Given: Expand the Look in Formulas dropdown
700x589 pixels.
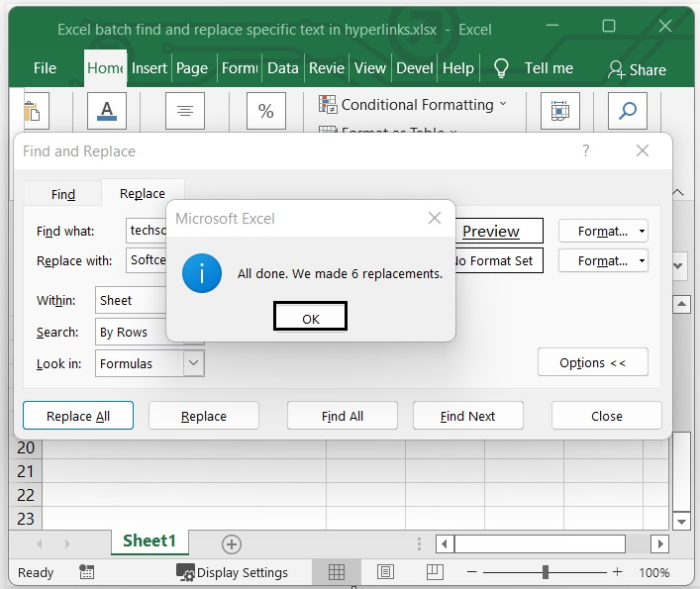Looking at the screenshot, I should tap(194, 364).
